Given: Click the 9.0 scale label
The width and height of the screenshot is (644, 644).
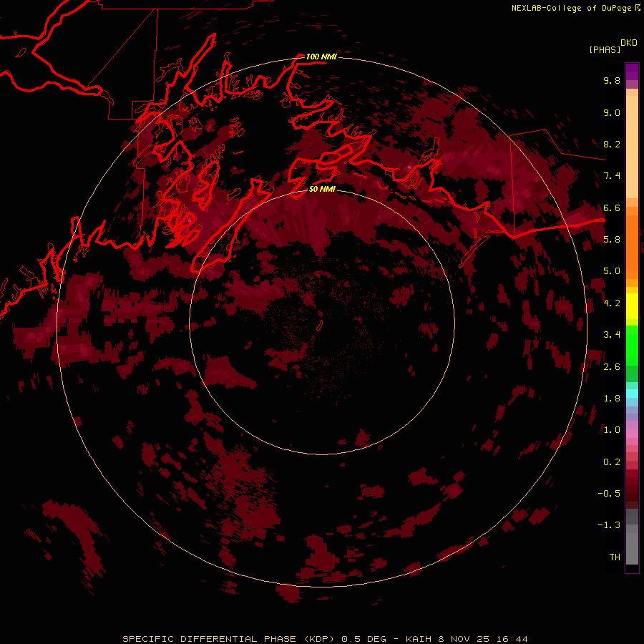Looking at the screenshot, I should pos(612,112).
